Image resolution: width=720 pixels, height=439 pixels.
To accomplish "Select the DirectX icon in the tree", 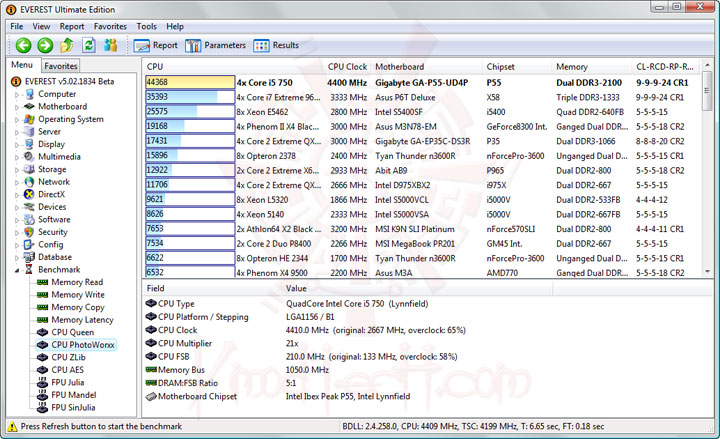I will pos(29,194).
